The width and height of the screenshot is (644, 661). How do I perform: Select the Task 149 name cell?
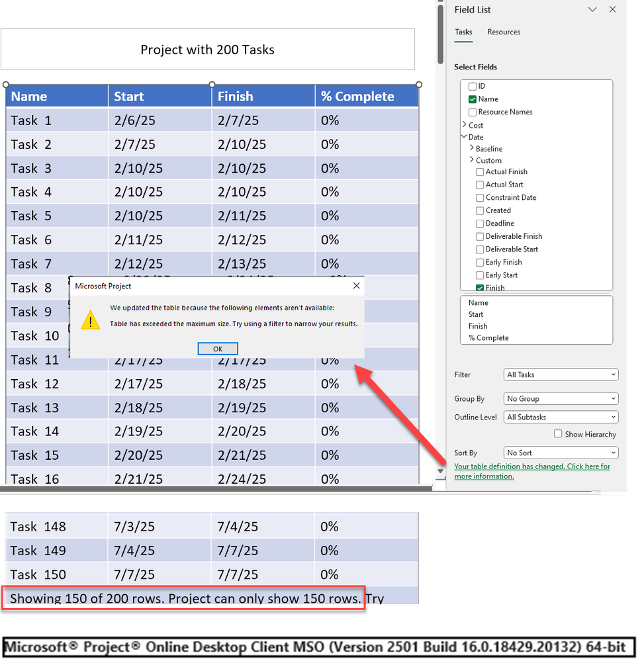(57, 551)
